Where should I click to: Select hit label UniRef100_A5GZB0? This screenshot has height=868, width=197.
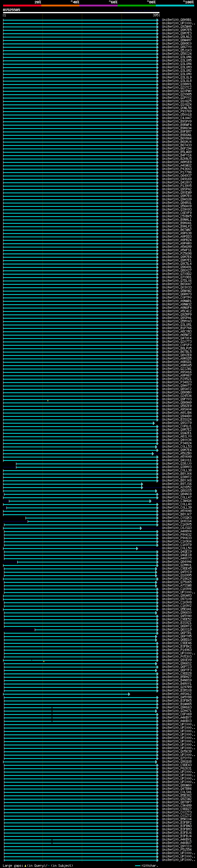(177, 453)
